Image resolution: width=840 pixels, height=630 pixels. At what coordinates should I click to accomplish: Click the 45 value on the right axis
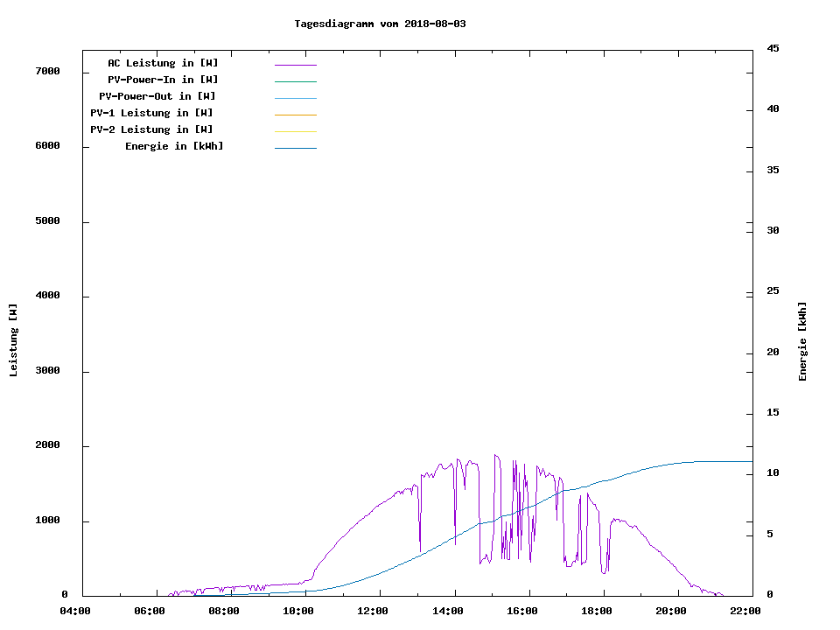point(773,48)
